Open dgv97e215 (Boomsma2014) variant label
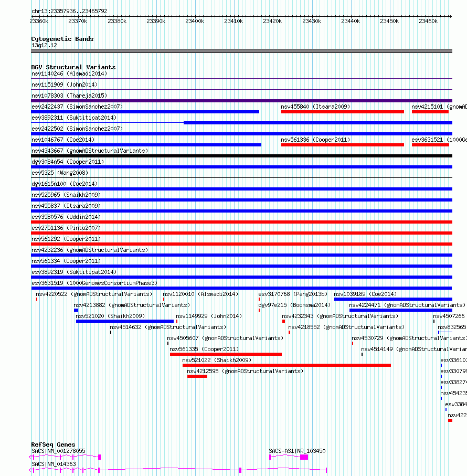Viewport: 467px width, 476px height. pyautogui.click(x=294, y=305)
